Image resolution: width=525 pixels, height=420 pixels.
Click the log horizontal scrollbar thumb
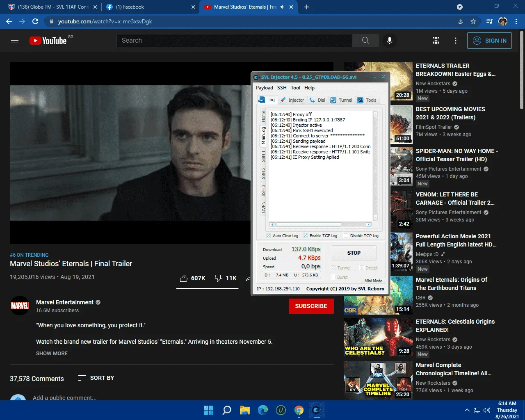(x=308, y=224)
